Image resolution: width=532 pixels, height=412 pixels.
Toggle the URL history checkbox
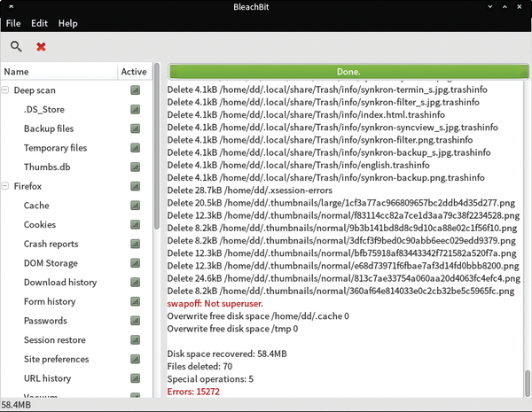click(x=136, y=378)
